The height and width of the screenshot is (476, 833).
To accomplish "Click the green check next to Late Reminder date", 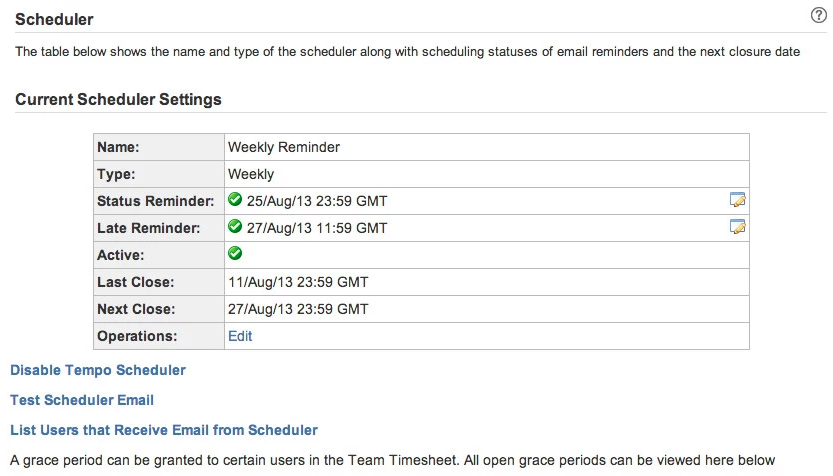I will (236, 227).
